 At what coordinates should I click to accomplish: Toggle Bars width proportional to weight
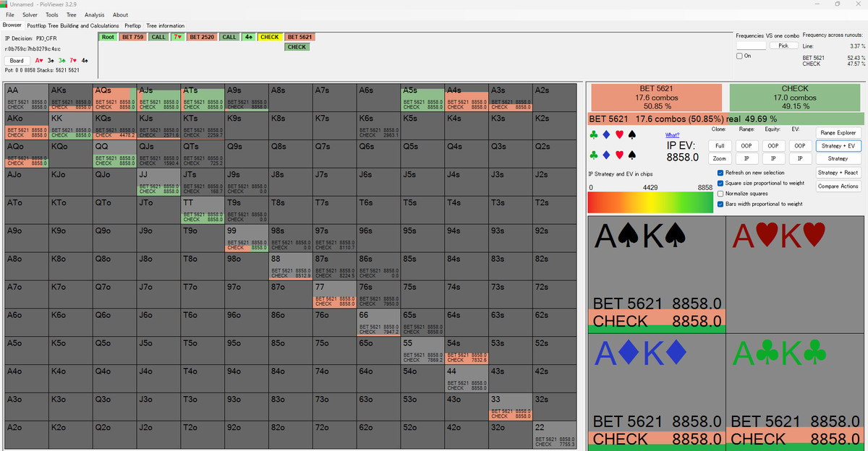click(x=720, y=204)
